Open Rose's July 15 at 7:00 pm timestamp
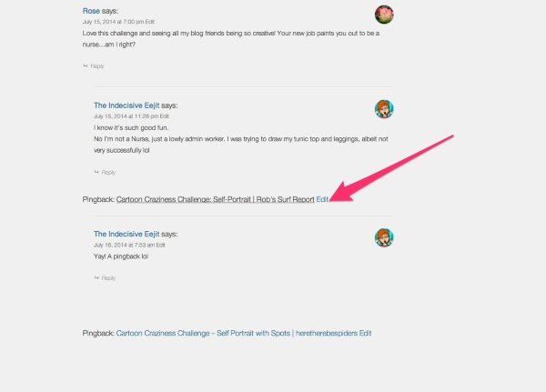This screenshot has width=546, height=392. [x=113, y=22]
